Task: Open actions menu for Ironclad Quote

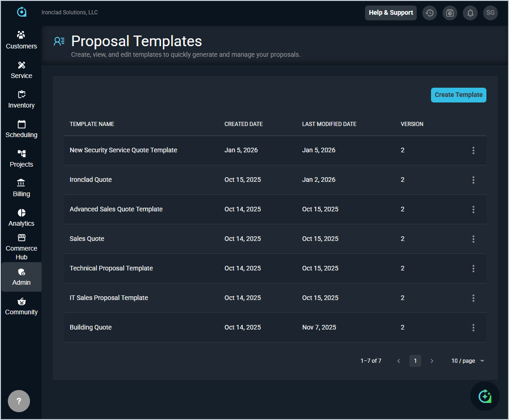Action: (473, 180)
